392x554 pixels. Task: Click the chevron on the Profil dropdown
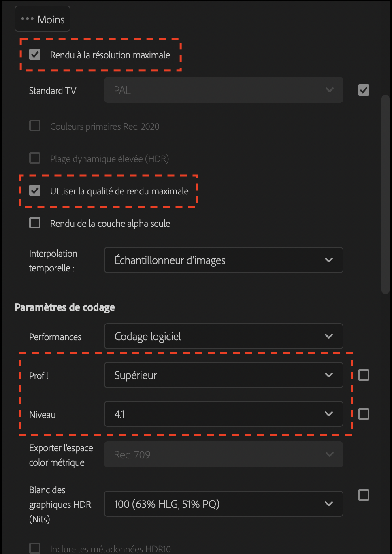pos(329,375)
